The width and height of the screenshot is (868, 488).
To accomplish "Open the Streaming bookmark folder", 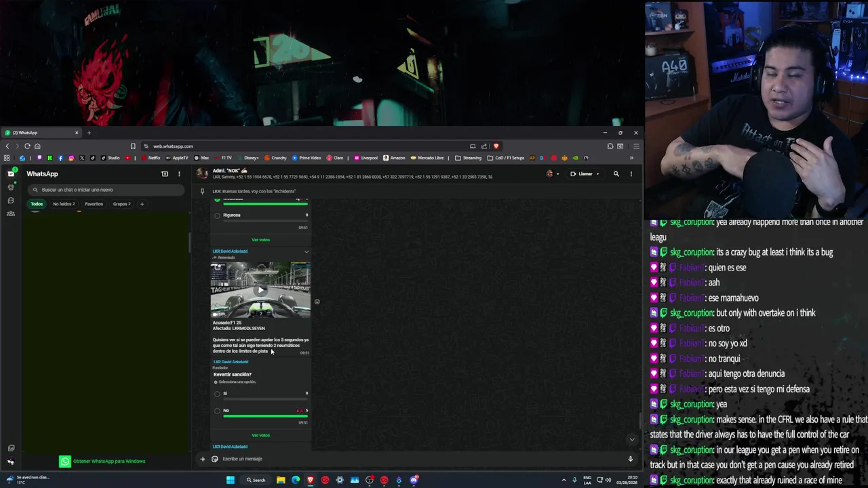I will [x=469, y=158].
